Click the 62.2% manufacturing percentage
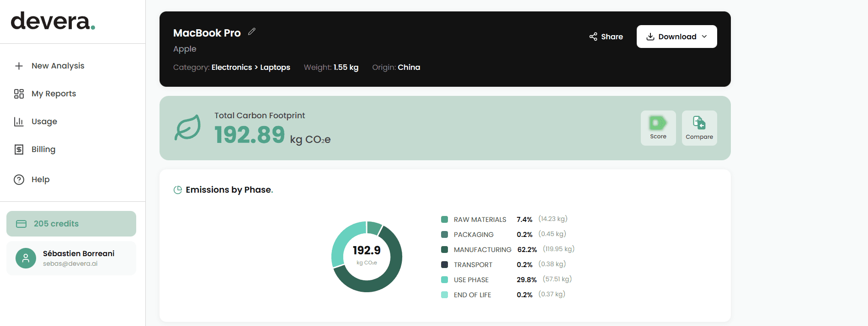The width and height of the screenshot is (868, 326). [527, 250]
